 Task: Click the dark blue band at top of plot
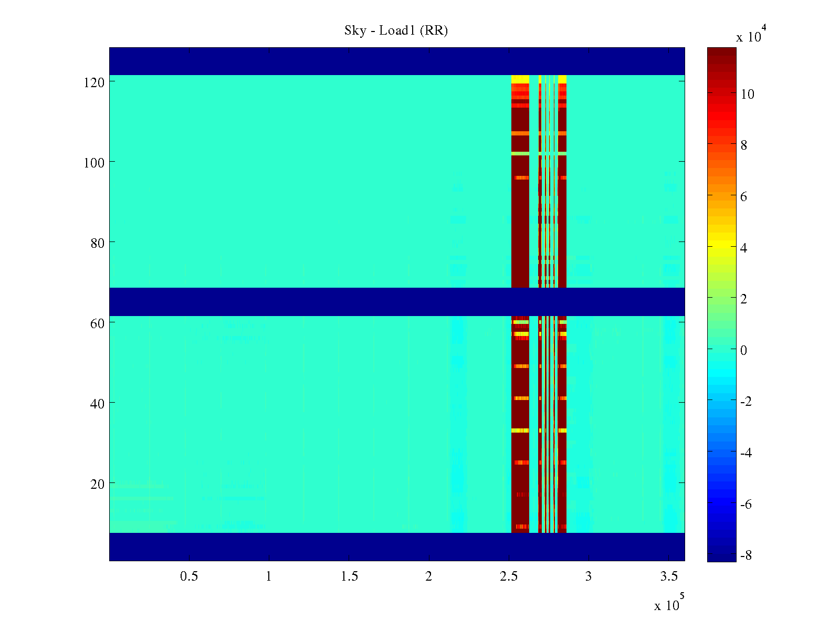pos(397,61)
